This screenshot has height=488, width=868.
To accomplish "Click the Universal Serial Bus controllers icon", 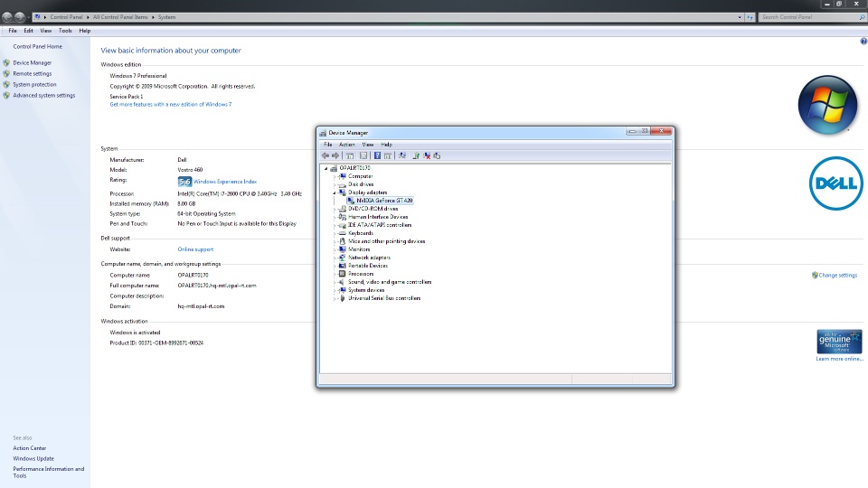I will [x=343, y=297].
